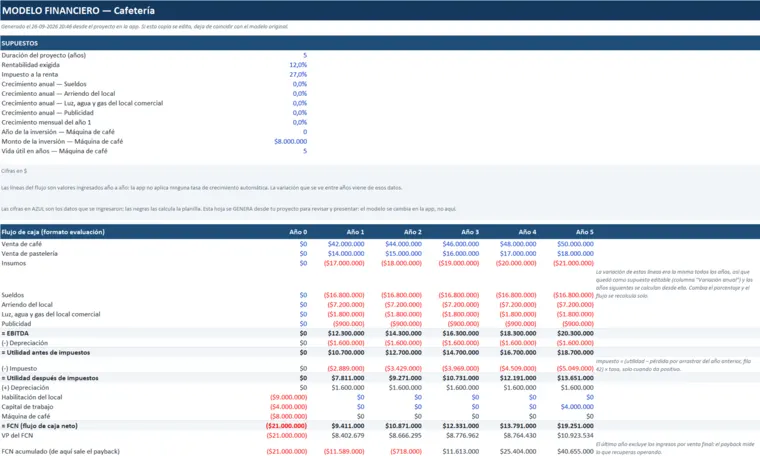Screen dimensions: 760x456
Task: Click the "Año 2" column header
Action: [x=412, y=232]
